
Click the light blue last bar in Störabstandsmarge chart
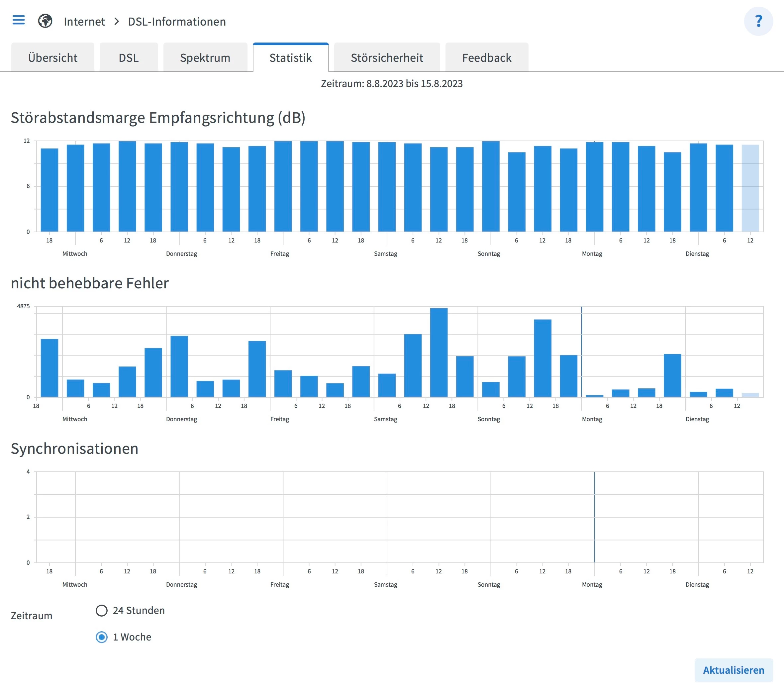coord(750,188)
